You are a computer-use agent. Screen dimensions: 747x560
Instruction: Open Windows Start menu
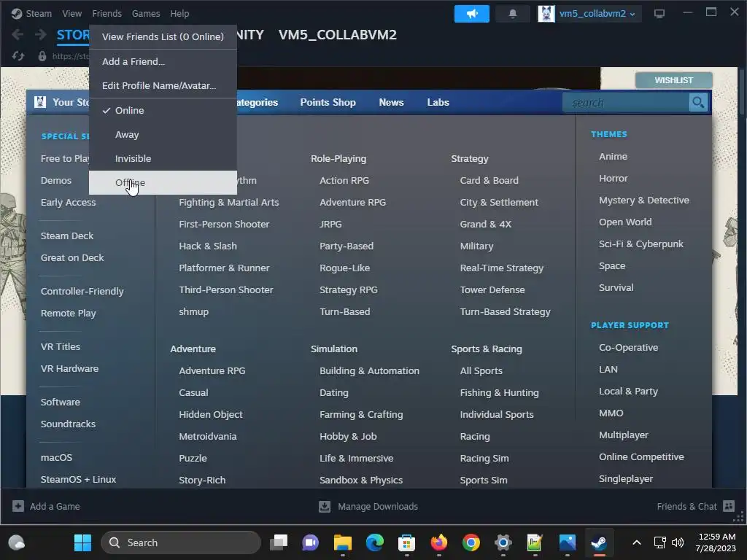(x=82, y=542)
